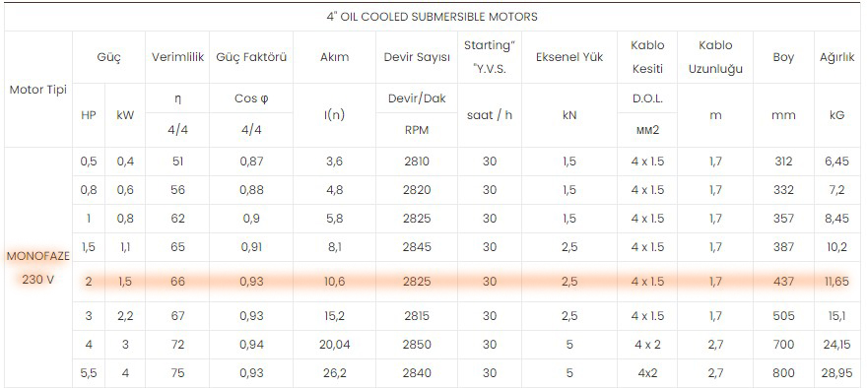Select the 'Verimlilik' header cell
The height and width of the screenshot is (388, 868).
(x=177, y=57)
